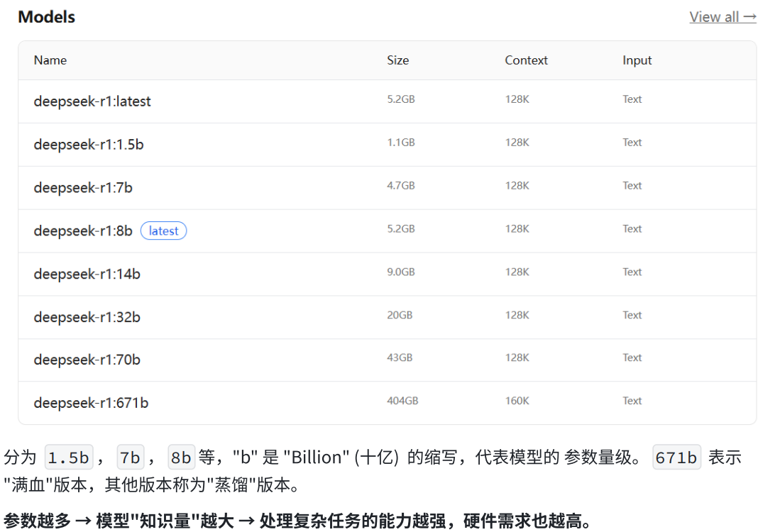Click the Models heading

click(46, 17)
